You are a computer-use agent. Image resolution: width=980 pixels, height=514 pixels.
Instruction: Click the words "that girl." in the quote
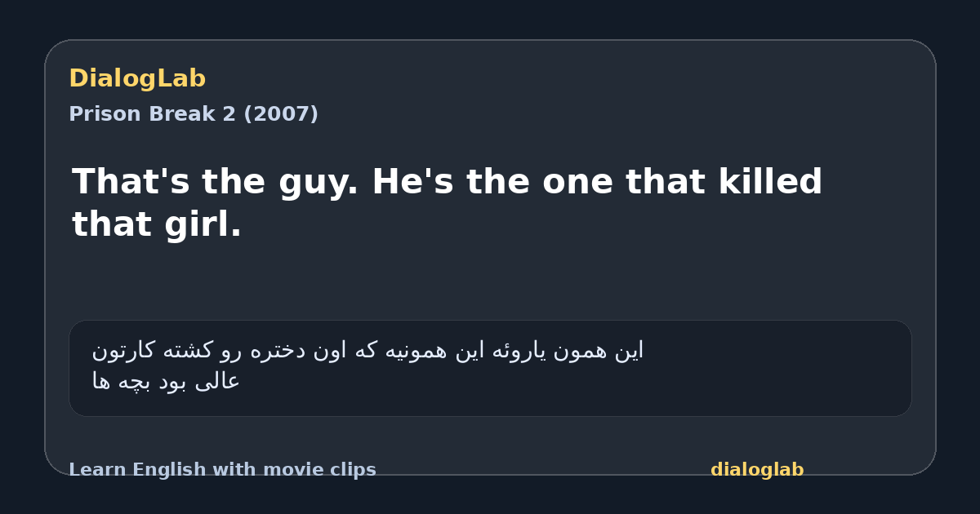[x=157, y=224]
